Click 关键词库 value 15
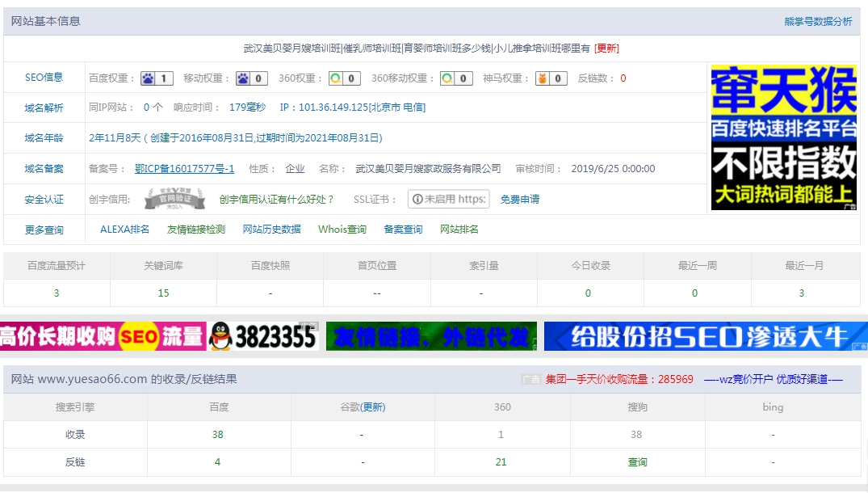 (163, 293)
